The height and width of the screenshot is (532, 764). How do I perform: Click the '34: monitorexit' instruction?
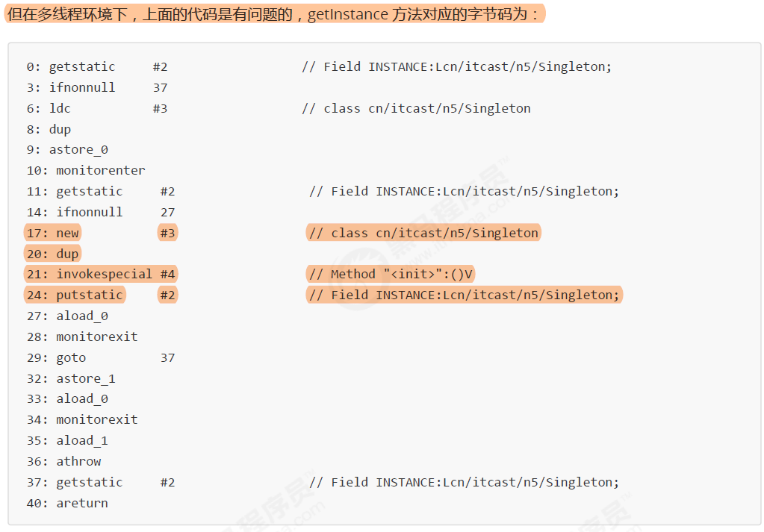point(82,420)
